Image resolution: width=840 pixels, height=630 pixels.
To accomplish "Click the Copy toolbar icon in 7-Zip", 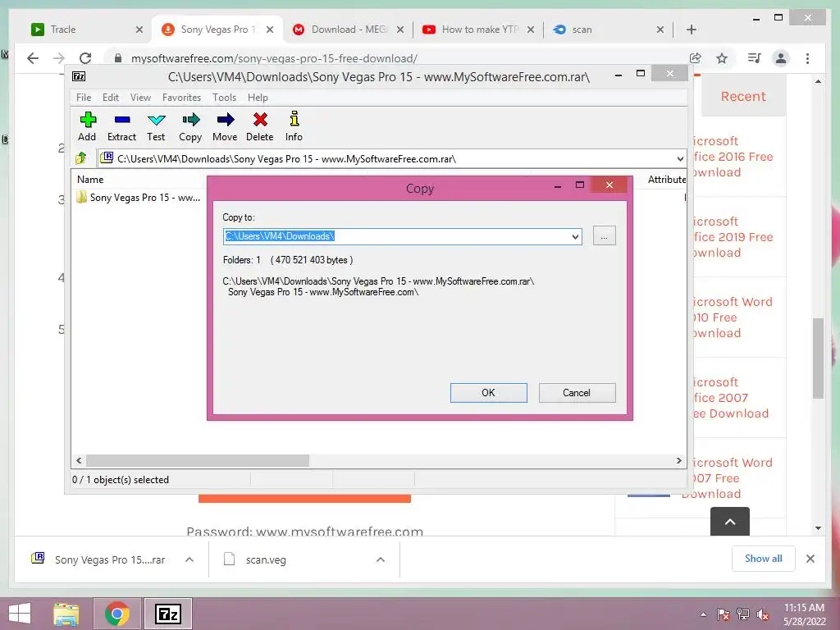I will coord(190,126).
